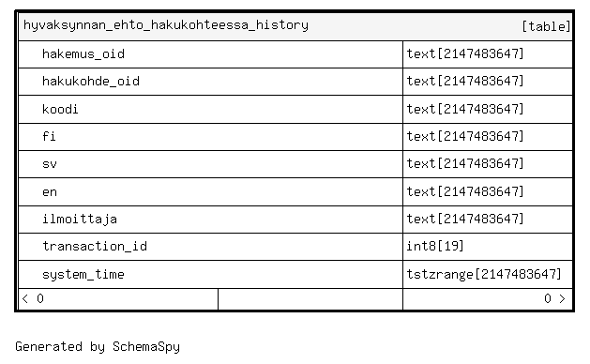This screenshot has width=590, height=364.
Task: Click the ilmoittaja column name
Action: coord(80,220)
